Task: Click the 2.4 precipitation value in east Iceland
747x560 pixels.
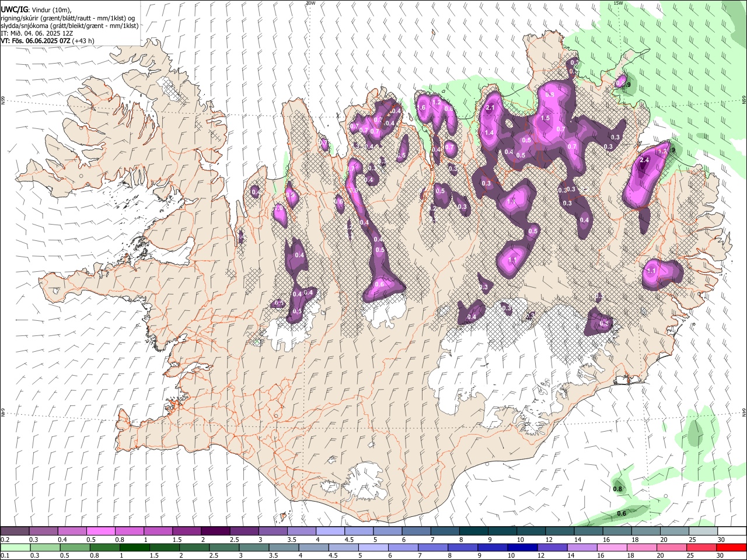Action: pyautogui.click(x=644, y=160)
